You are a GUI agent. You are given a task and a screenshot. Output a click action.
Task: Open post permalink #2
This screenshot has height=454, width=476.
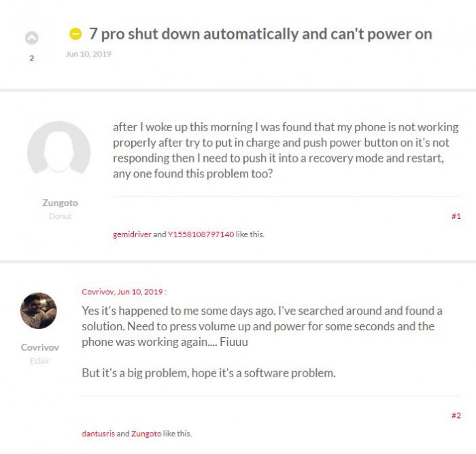click(x=456, y=415)
